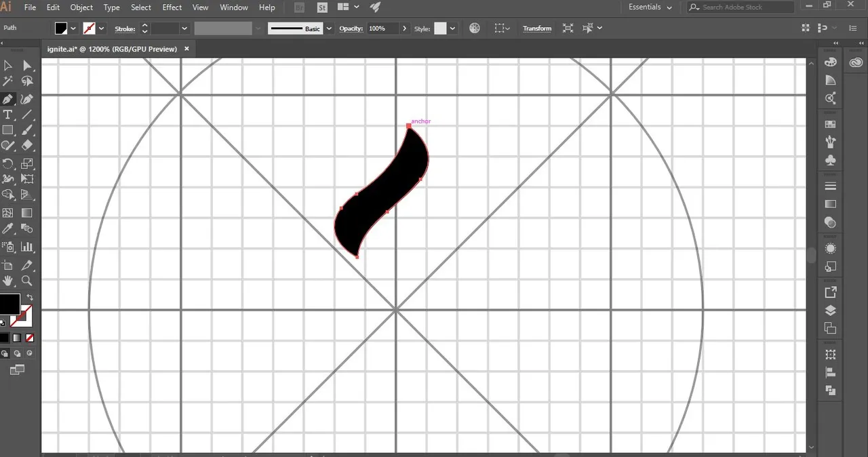
Task: Open the fill color dropdown in control bar
Action: [73, 28]
